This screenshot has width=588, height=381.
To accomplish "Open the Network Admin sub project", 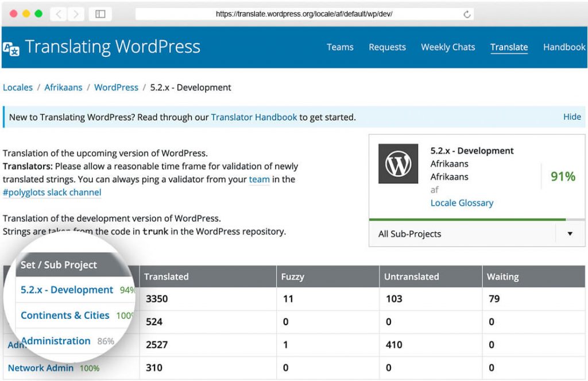I will (x=41, y=368).
